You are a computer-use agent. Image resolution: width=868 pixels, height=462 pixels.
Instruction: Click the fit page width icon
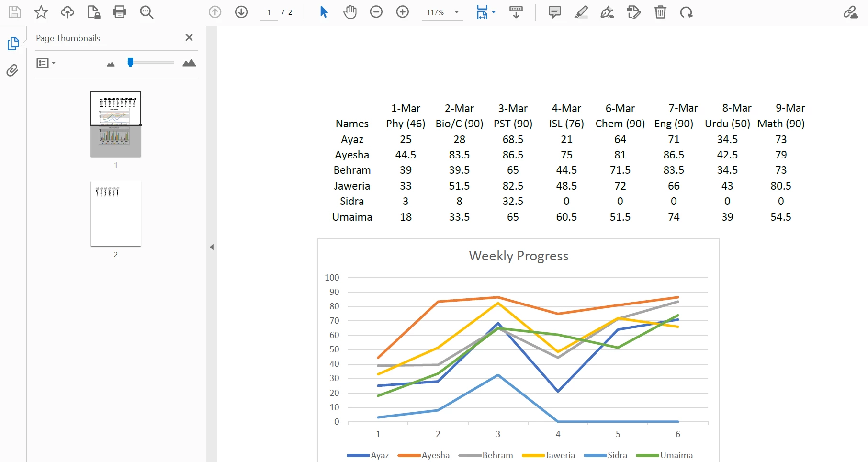point(482,12)
